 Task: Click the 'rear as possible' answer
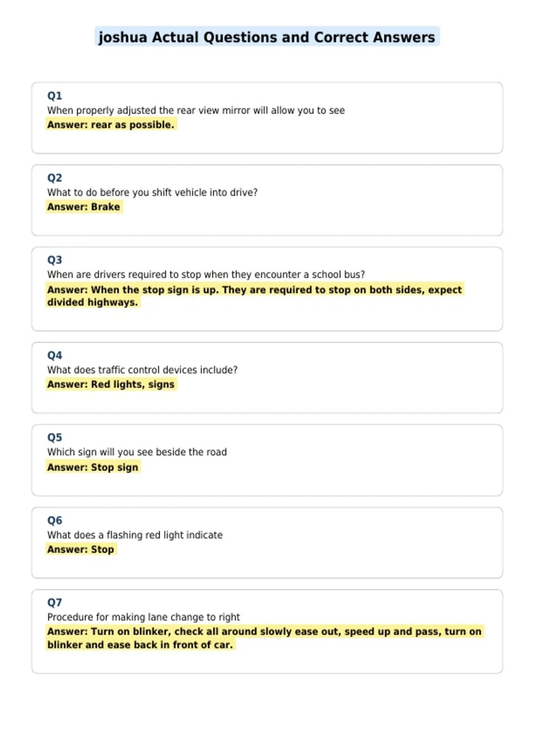coord(111,125)
